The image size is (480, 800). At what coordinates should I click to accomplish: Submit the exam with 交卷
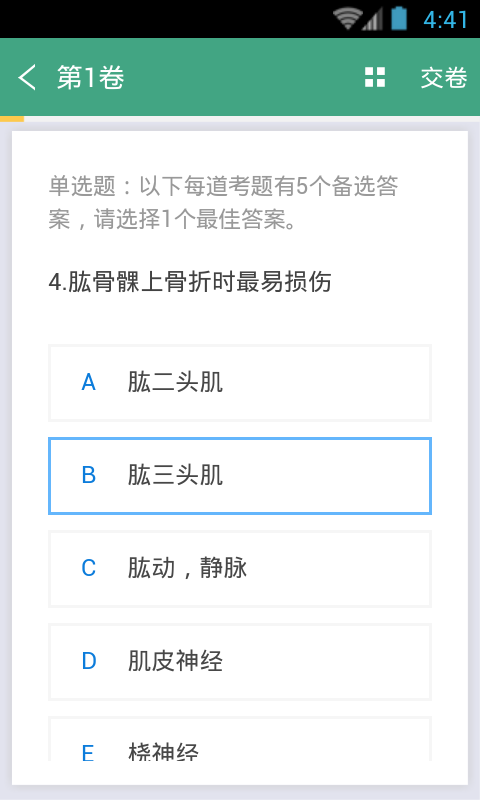tap(444, 78)
